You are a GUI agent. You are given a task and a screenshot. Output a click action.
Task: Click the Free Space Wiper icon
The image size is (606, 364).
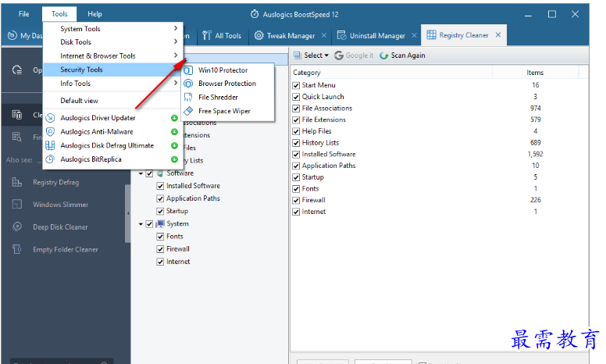(188, 111)
